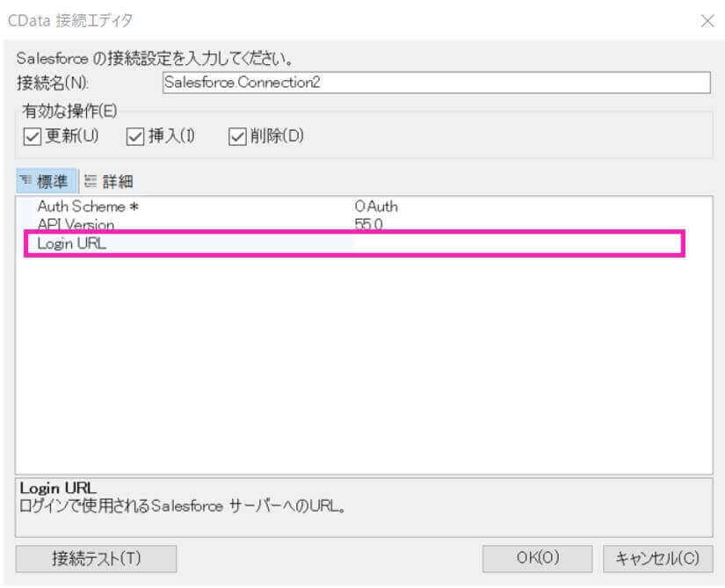This screenshot has height=588, width=725.
Task: Confirm with the OK(O) button
Action: pos(537,558)
